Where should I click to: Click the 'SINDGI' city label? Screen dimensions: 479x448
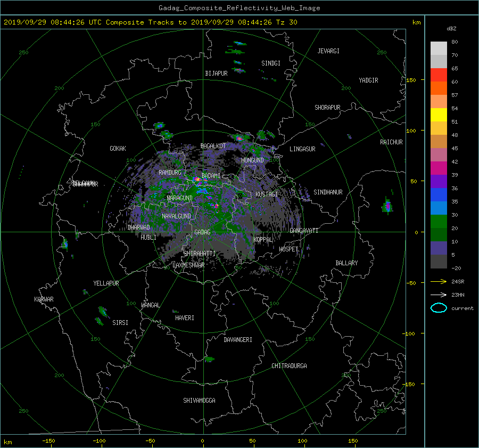[x=271, y=63]
